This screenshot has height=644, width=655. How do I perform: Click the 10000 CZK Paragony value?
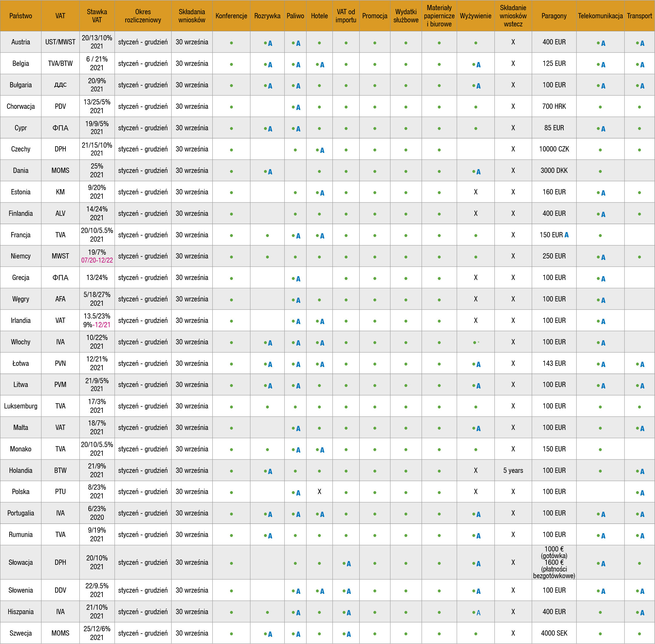point(554,149)
